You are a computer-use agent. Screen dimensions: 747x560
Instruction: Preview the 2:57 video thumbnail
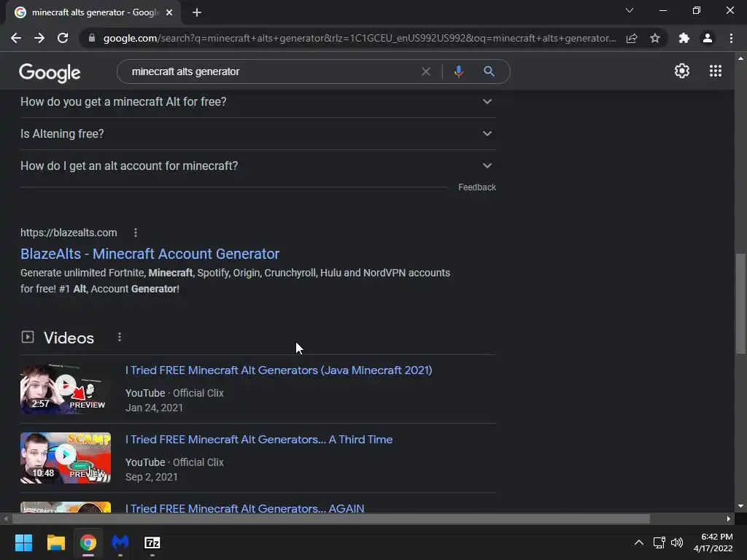66,389
